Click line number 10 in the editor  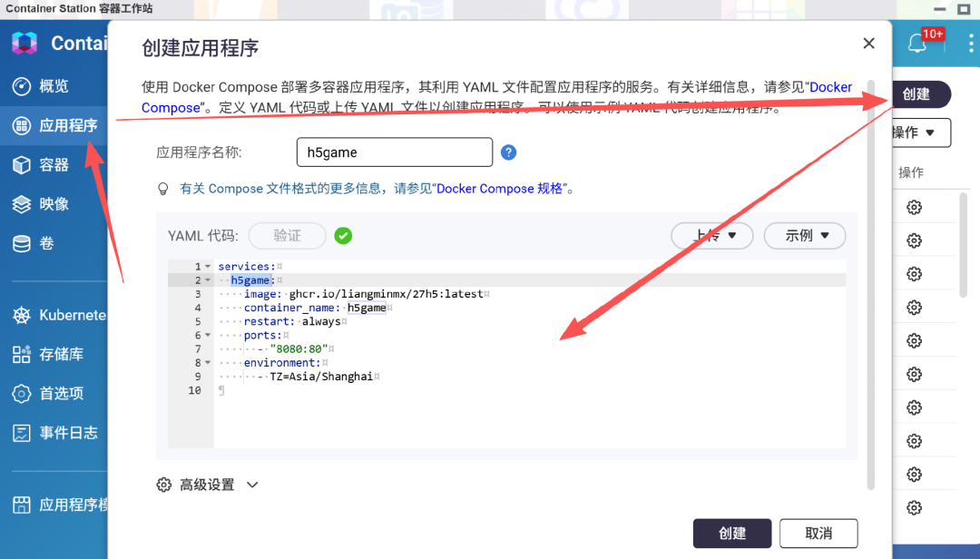tap(194, 390)
